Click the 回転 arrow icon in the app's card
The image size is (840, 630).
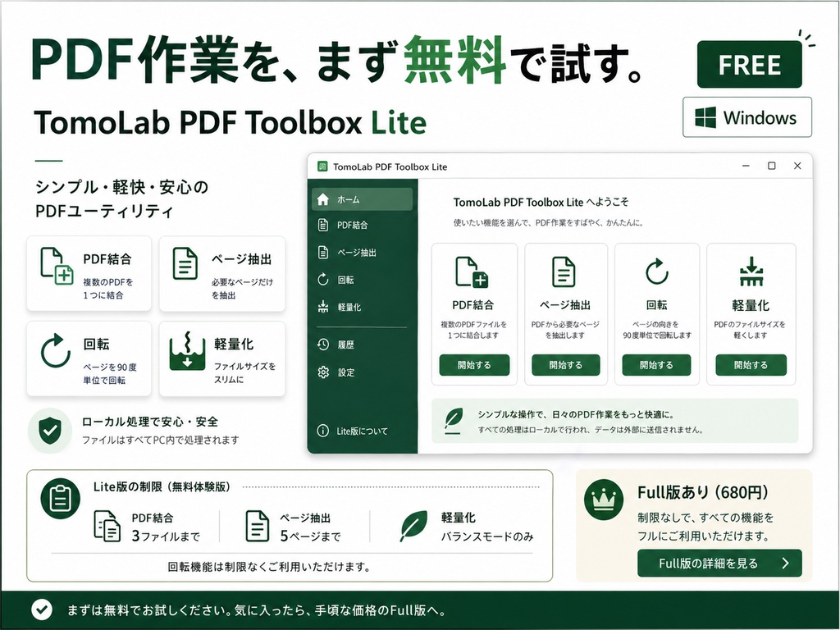(x=656, y=272)
